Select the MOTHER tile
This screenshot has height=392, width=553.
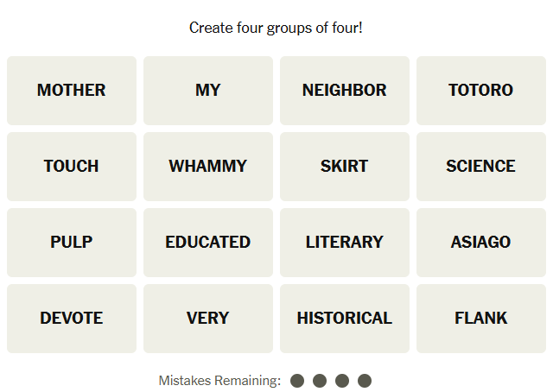(72, 91)
